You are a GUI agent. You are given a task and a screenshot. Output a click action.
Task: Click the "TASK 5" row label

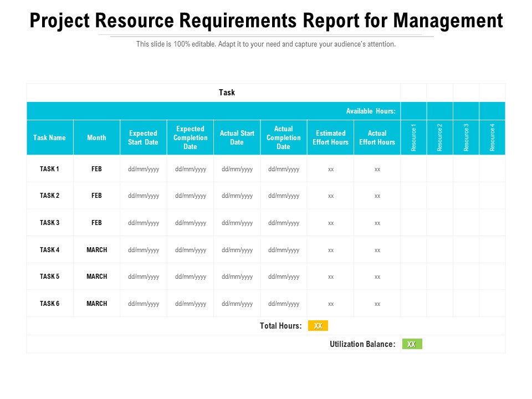tap(49, 277)
